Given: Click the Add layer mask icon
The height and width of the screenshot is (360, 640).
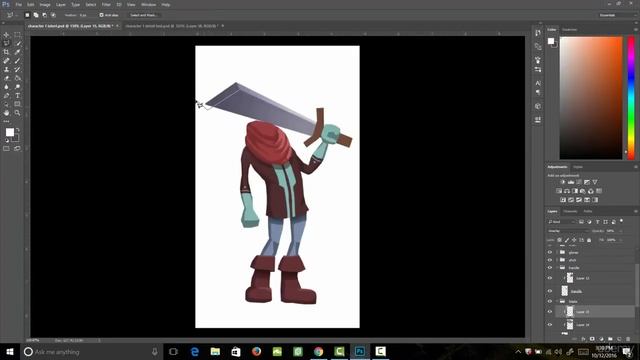Looking at the screenshot, I should coord(592,339).
